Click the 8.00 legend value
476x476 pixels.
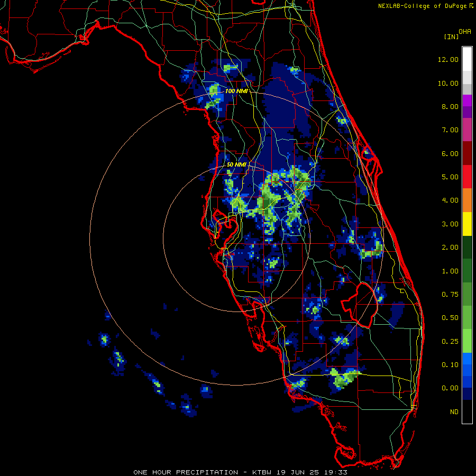[x=450, y=106]
